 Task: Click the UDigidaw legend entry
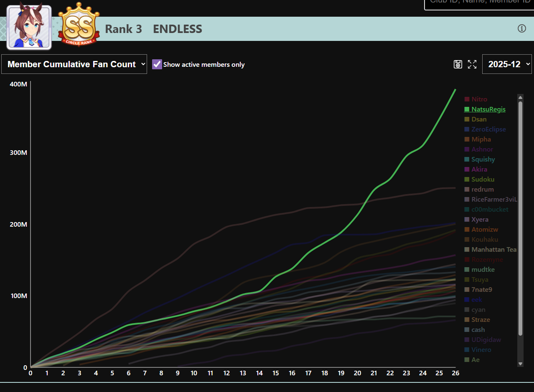(x=483, y=340)
